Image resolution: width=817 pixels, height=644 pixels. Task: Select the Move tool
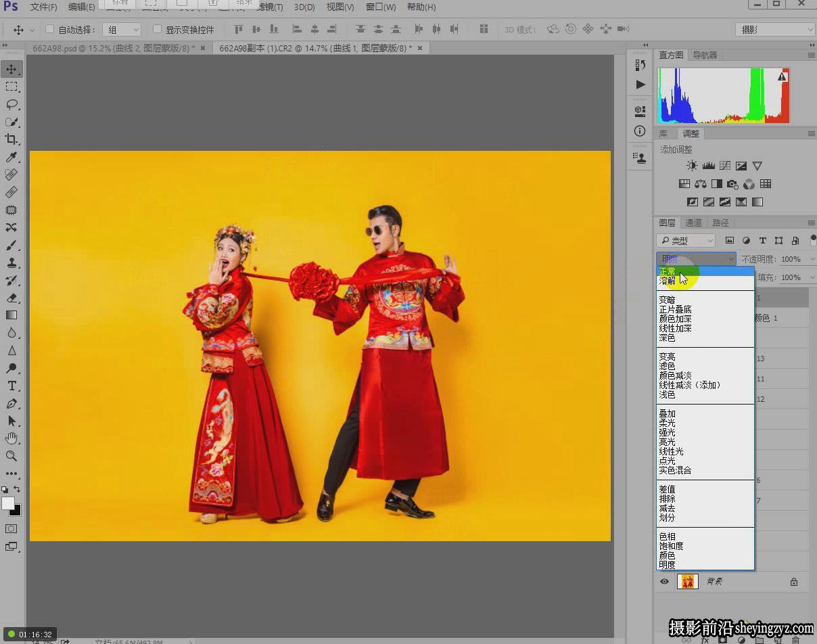pos(11,69)
